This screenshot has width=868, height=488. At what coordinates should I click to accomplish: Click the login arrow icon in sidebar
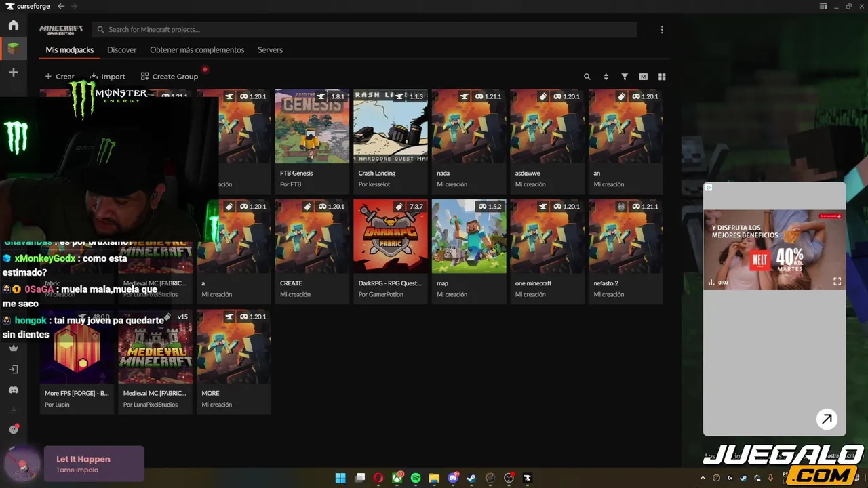pyautogui.click(x=14, y=369)
